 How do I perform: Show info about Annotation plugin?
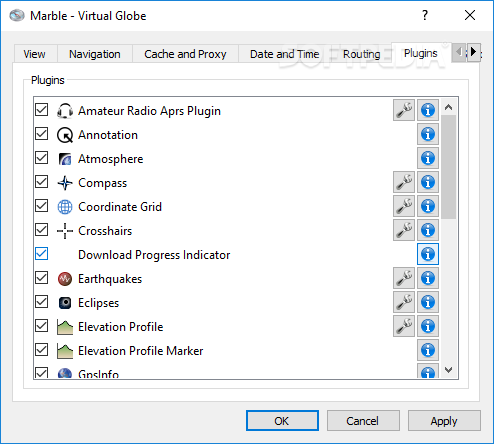point(428,134)
